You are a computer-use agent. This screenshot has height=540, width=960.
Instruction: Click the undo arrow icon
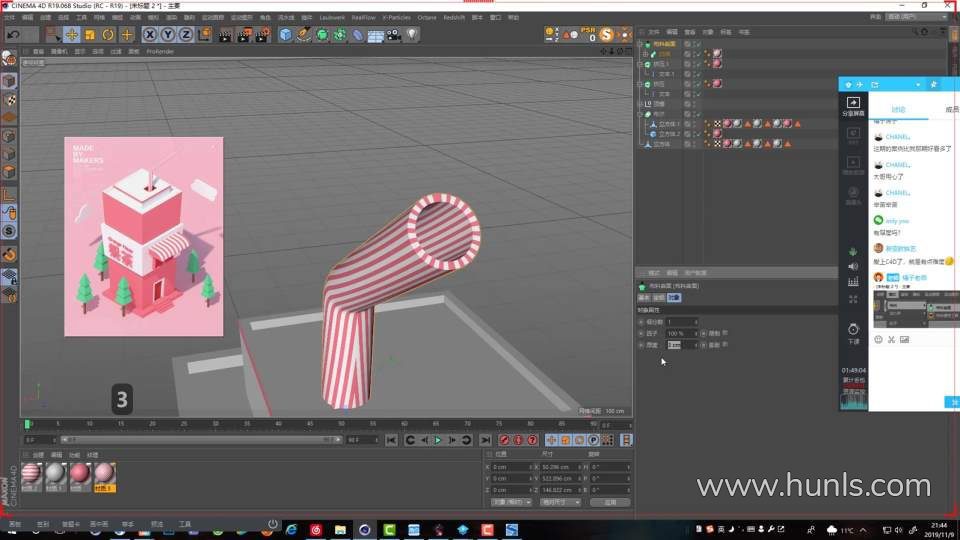(13, 35)
